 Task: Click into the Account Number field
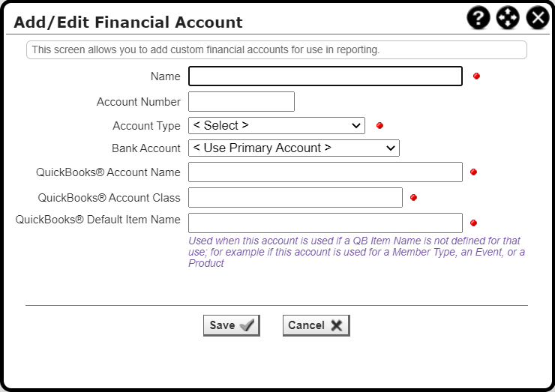(x=241, y=101)
